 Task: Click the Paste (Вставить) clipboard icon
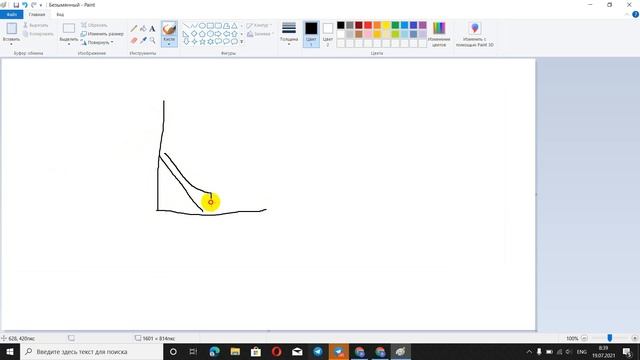[x=11, y=28]
